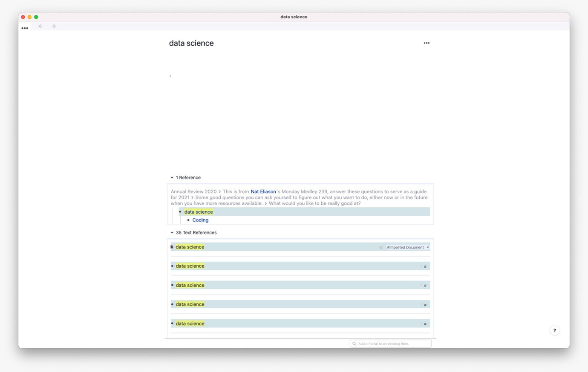Image resolution: width=588 pixels, height=372 pixels.
Task: Click the hashtag icon on the last reference row
Action: pos(425,323)
